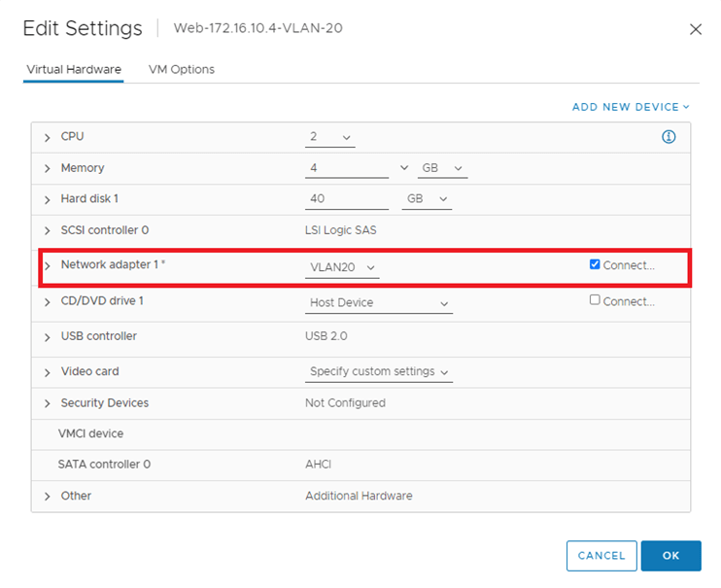Switch to the VM Options tab
The width and height of the screenshot is (721, 588).
click(x=182, y=70)
